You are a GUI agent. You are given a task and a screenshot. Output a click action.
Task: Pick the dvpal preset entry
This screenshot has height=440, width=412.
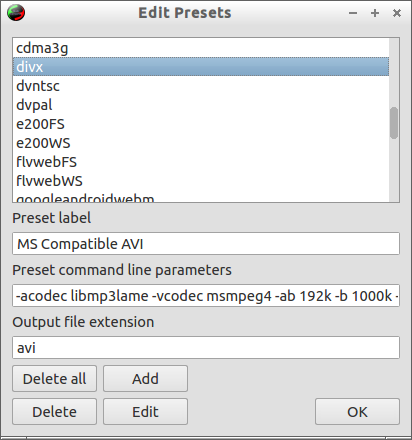[x=201, y=105]
